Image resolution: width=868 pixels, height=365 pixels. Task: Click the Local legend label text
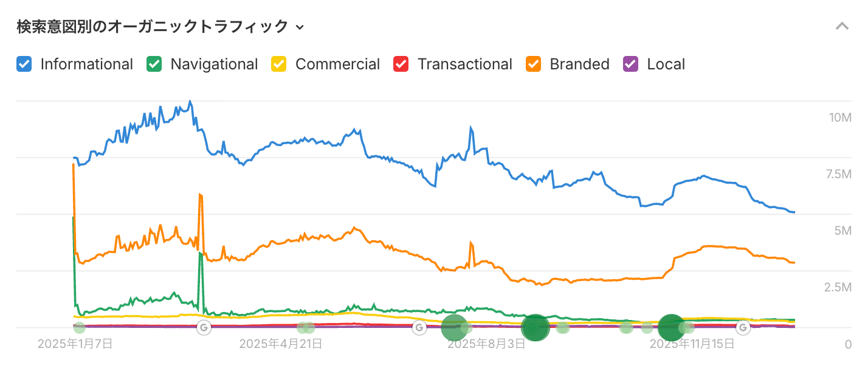coord(666,64)
